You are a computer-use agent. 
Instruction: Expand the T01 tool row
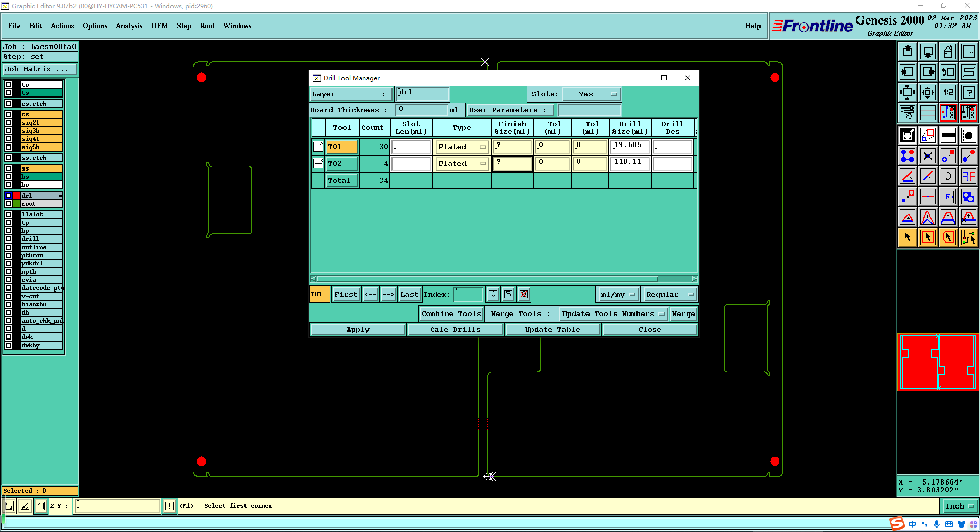tap(318, 147)
